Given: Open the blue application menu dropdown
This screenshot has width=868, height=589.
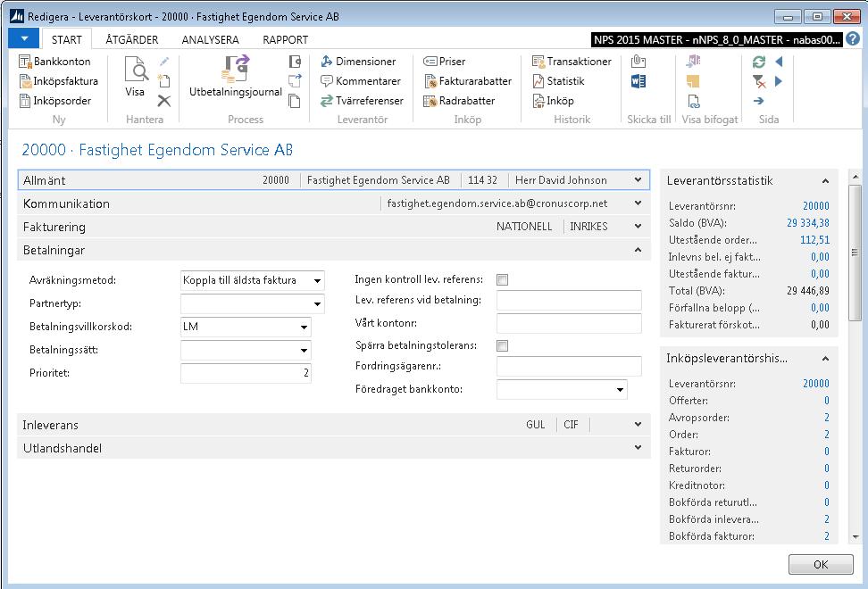Looking at the screenshot, I should pyautogui.click(x=24, y=39).
